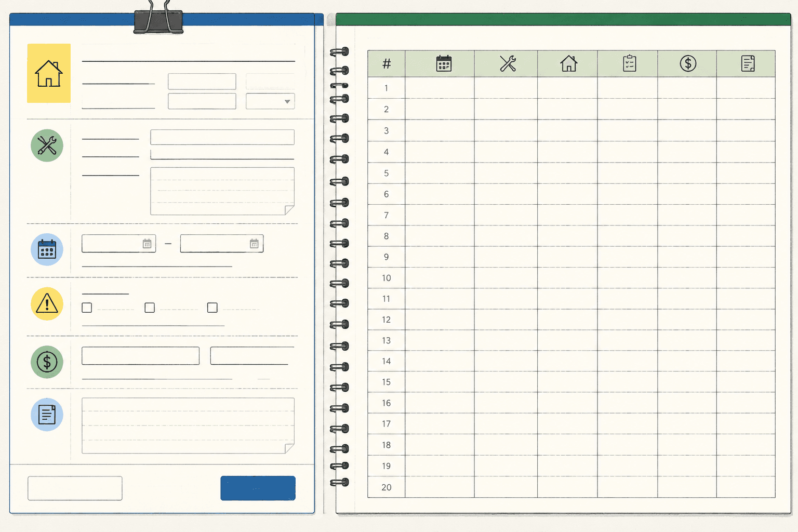Select row number 13 in the table
This screenshot has height=532, width=798.
pos(571,340)
